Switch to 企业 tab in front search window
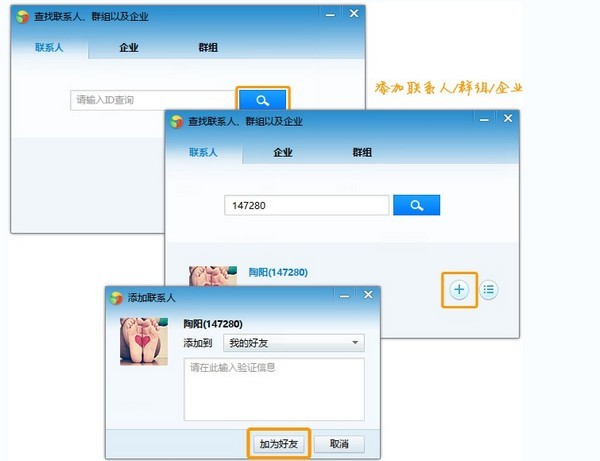600x461 pixels. [283, 152]
